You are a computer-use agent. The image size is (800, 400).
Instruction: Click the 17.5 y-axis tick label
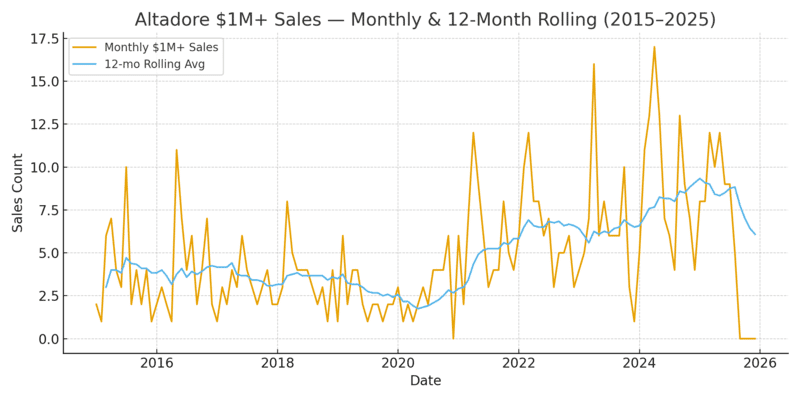pyautogui.click(x=42, y=39)
